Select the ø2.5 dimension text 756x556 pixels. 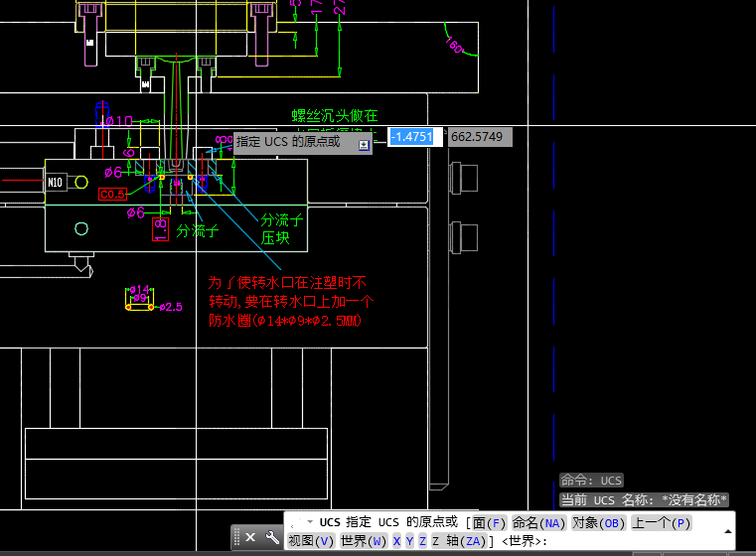[171, 307]
